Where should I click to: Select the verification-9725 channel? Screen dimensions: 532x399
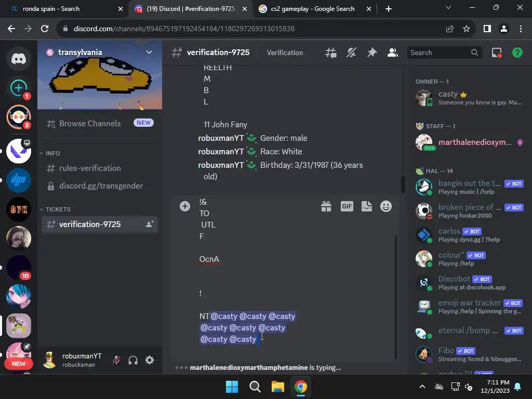click(x=99, y=224)
